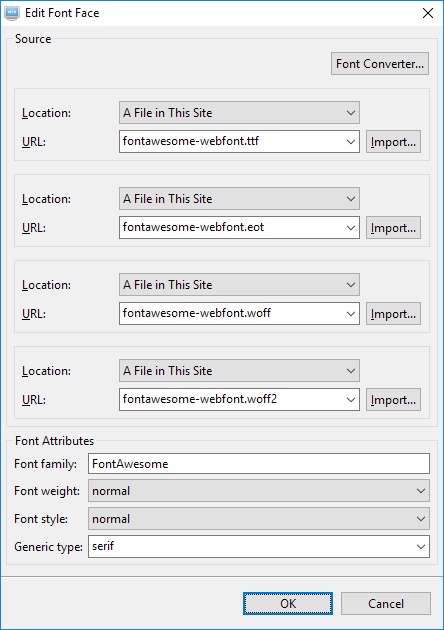Screen dimensions: 444x630
Task: Expand URL list of fontawesome-webfont.eot field
Action: pos(350,228)
